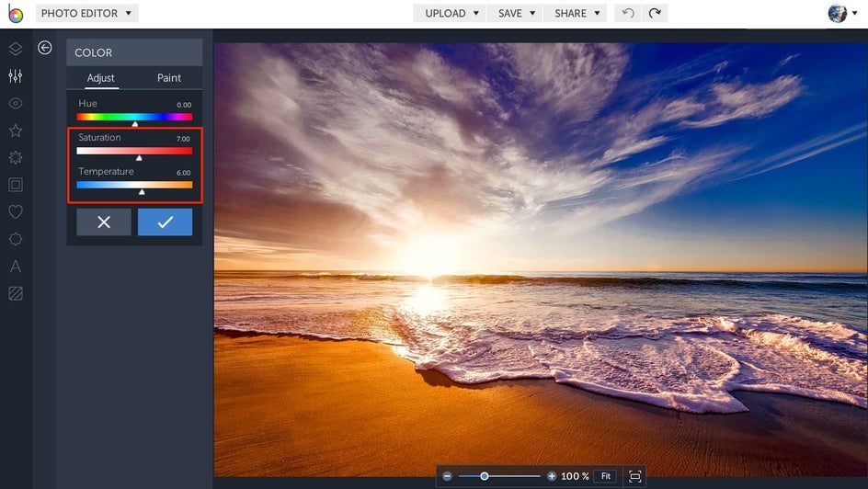Select the Text tool letter A icon
868x489 pixels.
[16, 266]
